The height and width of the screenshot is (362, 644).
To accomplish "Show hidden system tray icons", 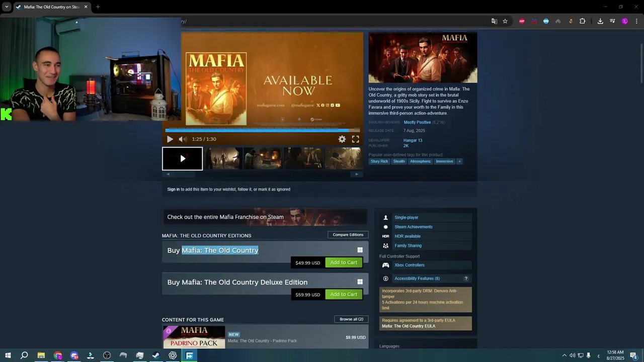I will point(564,355).
